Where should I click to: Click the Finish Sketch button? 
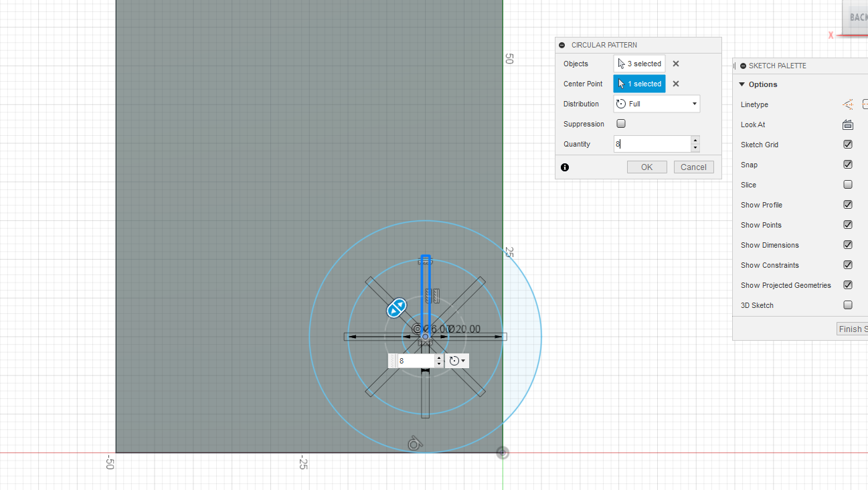[x=852, y=329]
